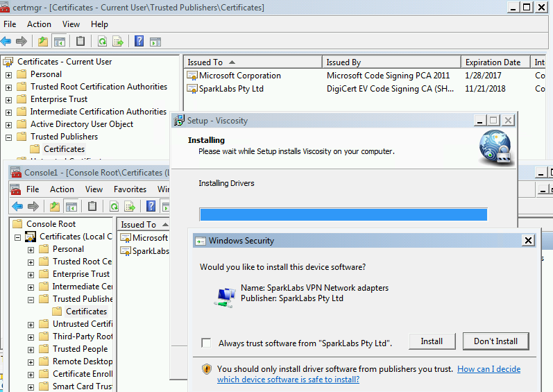The height and width of the screenshot is (392, 553).
Task: Open Action menu in certmgr
Action: (39, 24)
